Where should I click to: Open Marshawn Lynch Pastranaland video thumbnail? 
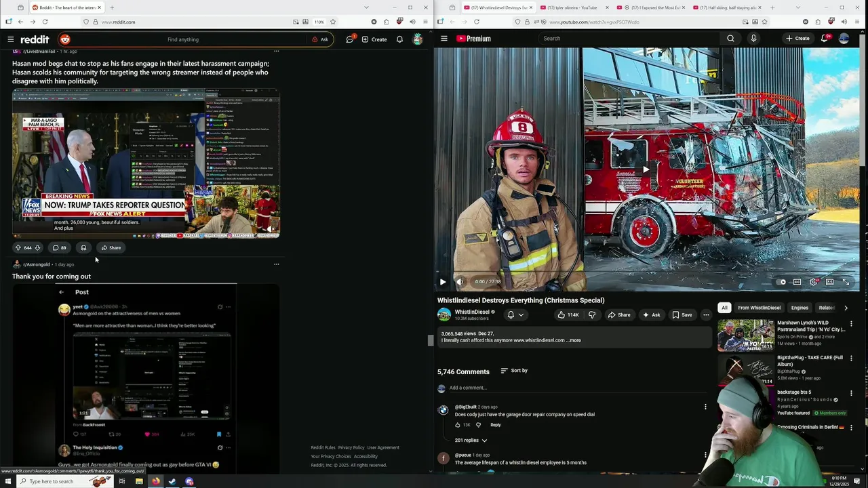(x=746, y=335)
